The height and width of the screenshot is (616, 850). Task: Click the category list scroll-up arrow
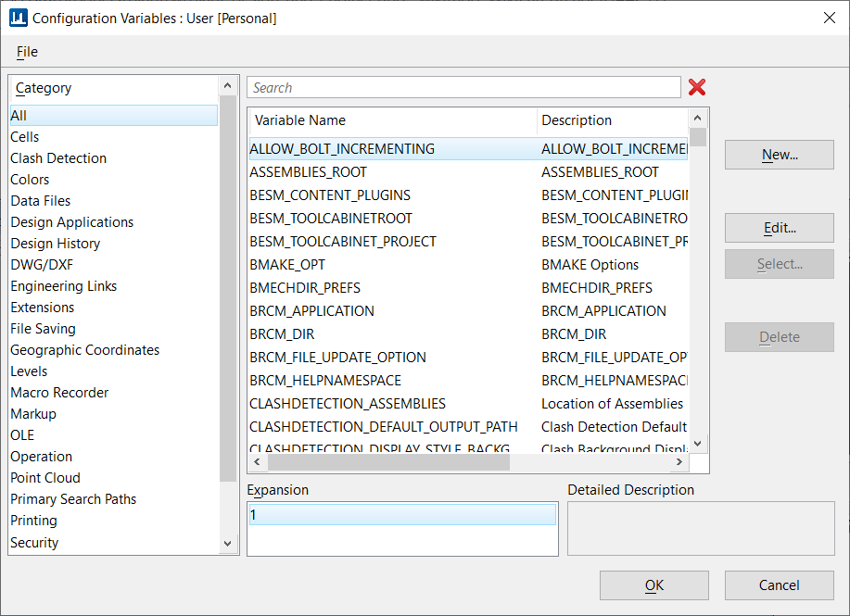pos(227,84)
